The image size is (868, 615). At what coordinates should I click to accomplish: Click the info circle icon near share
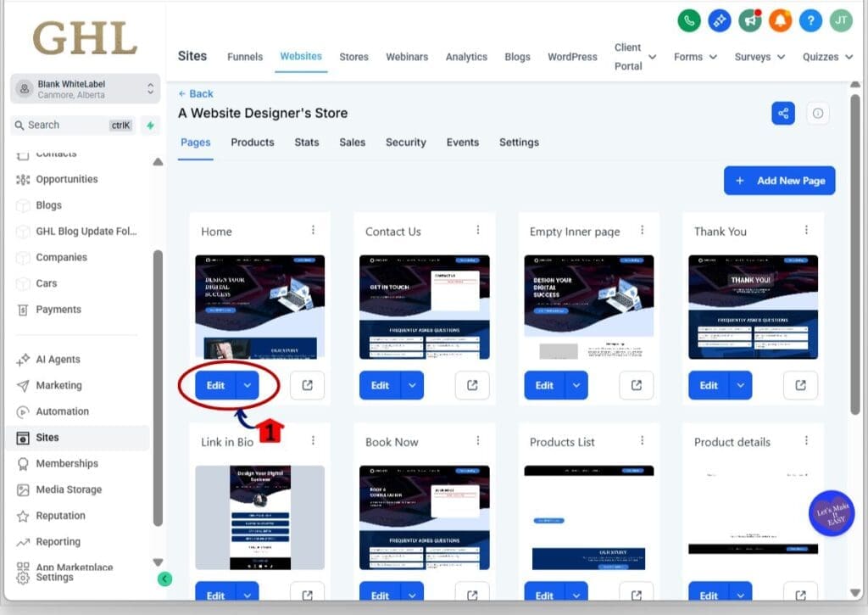pyautogui.click(x=817, y=113)
